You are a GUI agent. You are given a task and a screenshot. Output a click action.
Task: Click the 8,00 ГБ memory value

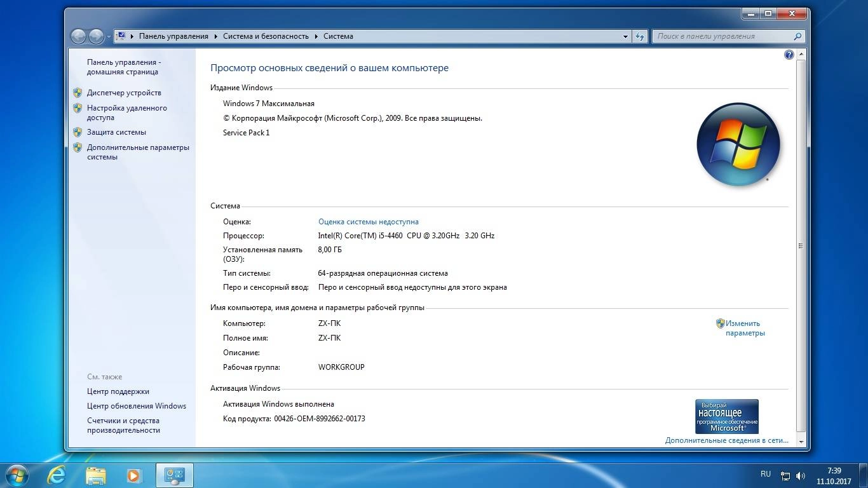330,250
